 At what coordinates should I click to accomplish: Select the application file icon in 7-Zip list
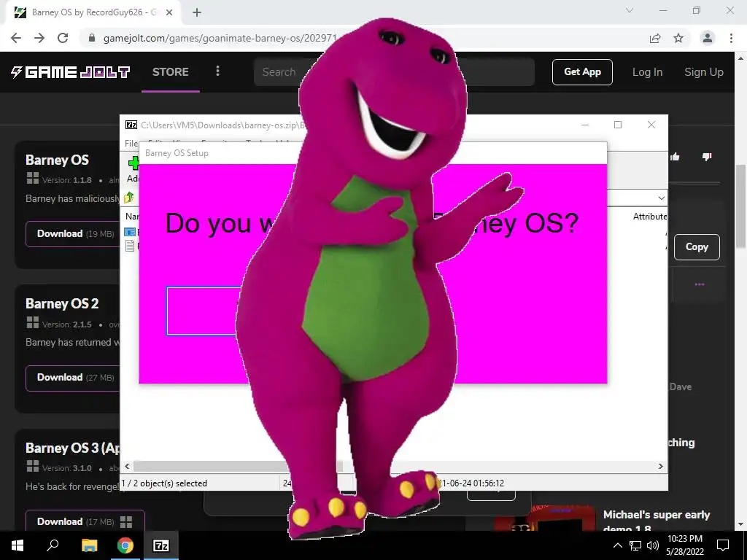[130, 232]
